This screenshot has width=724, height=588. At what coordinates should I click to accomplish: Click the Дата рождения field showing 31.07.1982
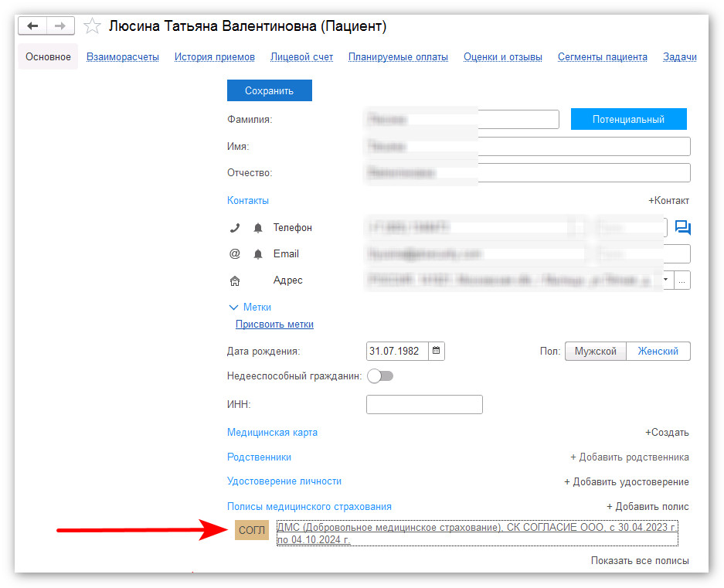coord(397,351)
